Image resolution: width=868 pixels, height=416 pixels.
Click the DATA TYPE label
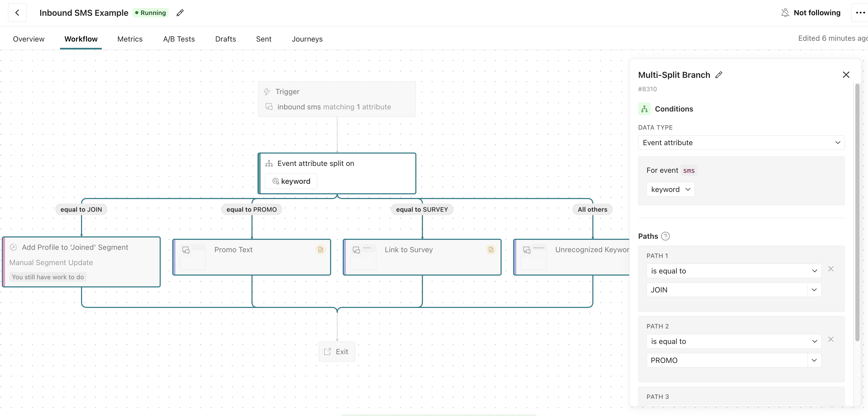pos(655,127)
